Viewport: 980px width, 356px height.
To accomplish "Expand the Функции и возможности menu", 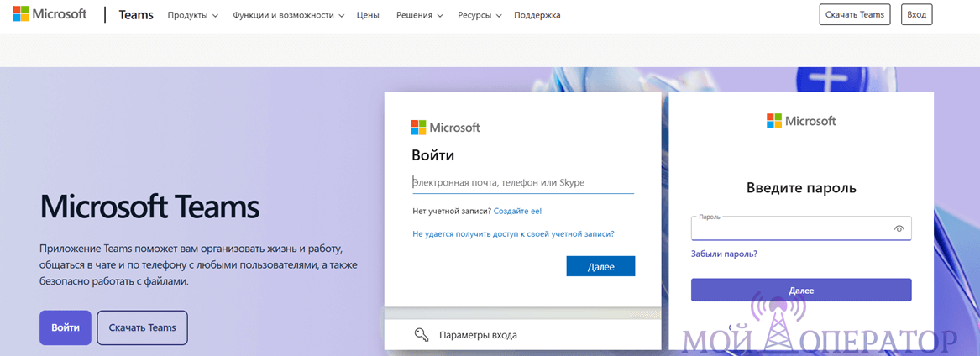I will 288,15.
